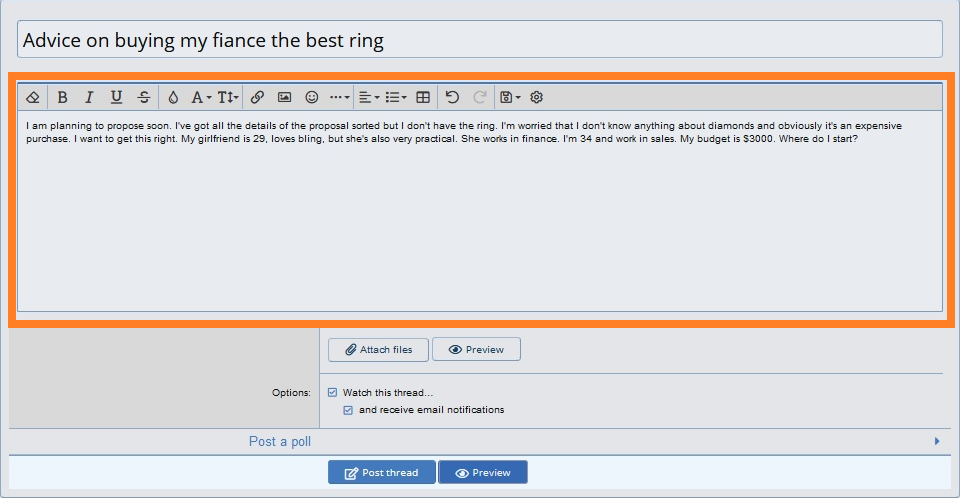
Task: Insert a table using the grid icon
Action: (423, 97)
